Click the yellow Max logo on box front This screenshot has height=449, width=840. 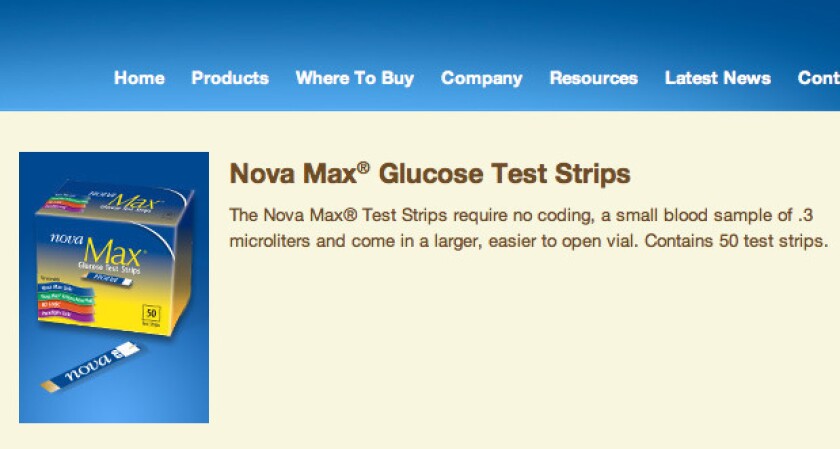point(113,252)
